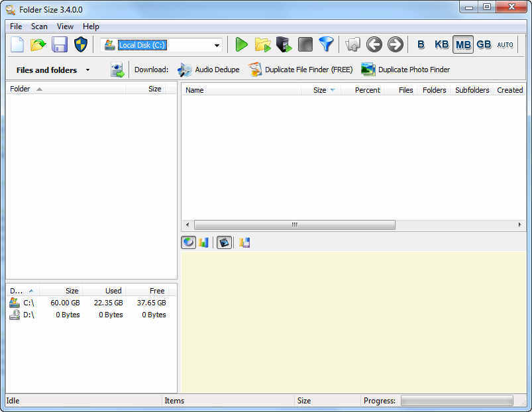Switch to the bar chart view icon
This screenshot has width=532, height=412.
pyautogui.click(x=206, y=242)
